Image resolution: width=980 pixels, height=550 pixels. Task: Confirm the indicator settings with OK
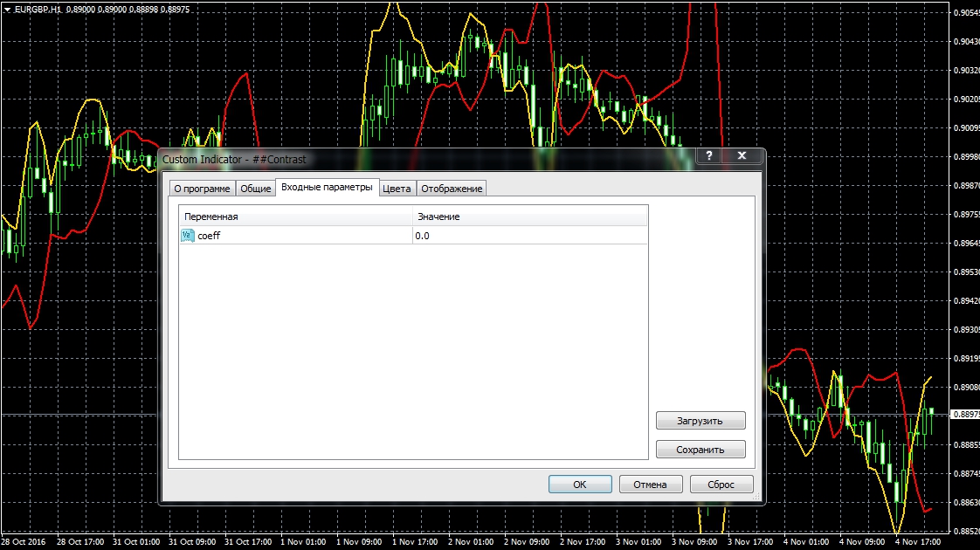click(579, 485)
